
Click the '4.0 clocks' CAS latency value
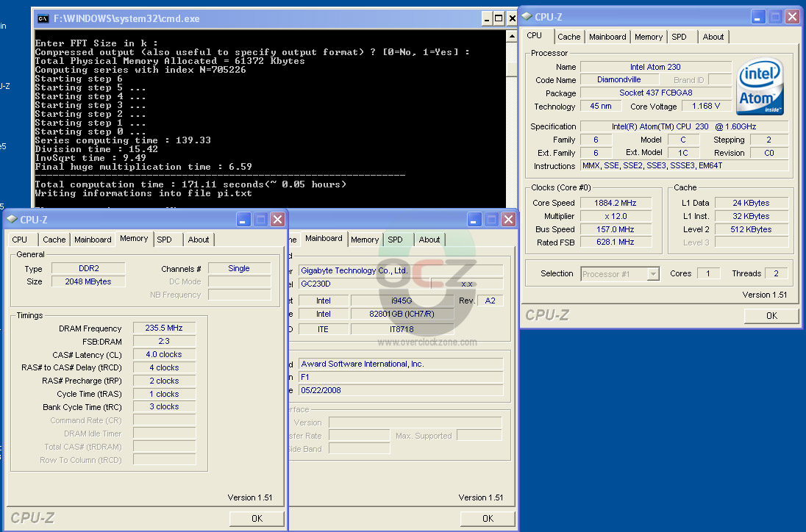(164, 354)
